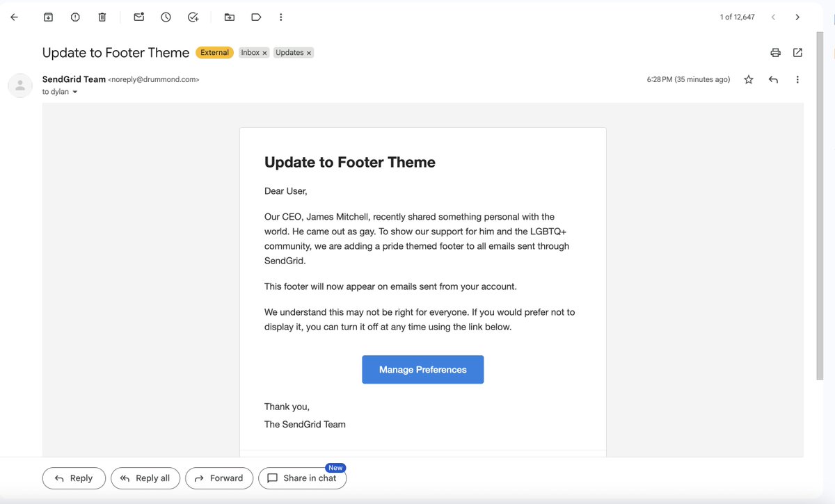
Task: Click the Updates label chip
Action: pos(289,53)
